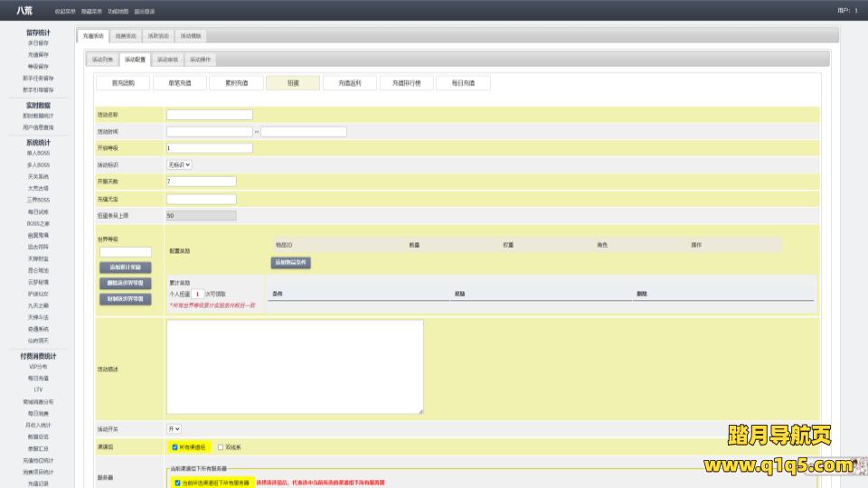Open 单人BOSS in the sidebar
Viewport: 868px width, 488px height.
click(38, 153)
